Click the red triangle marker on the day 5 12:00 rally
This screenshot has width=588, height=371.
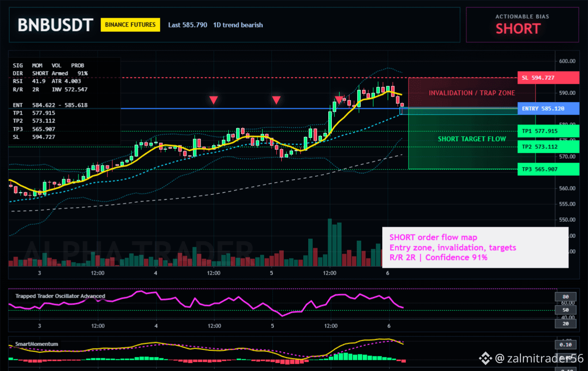coord(339,100)
